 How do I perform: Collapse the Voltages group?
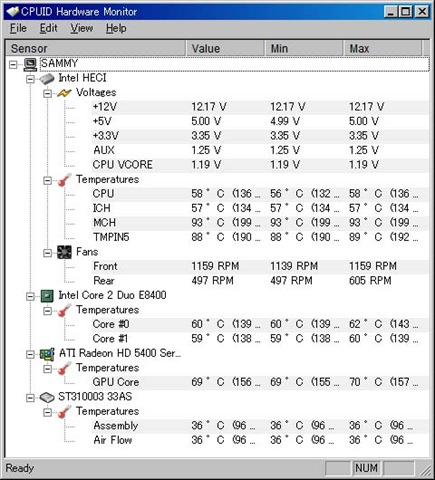coord(48,93)
